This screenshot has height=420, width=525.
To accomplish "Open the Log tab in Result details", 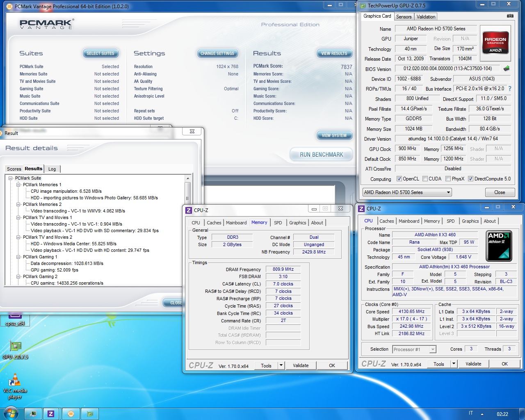I will tap(52, 169).
